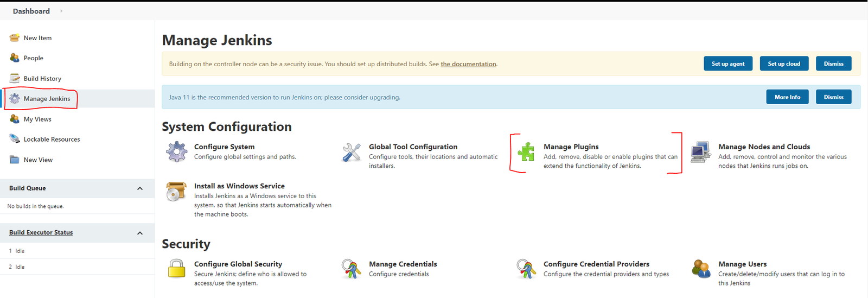Dismiss the Java 11 upgrade notice
The height and width of the screenshot is (298, 868).
click(833, 97)
